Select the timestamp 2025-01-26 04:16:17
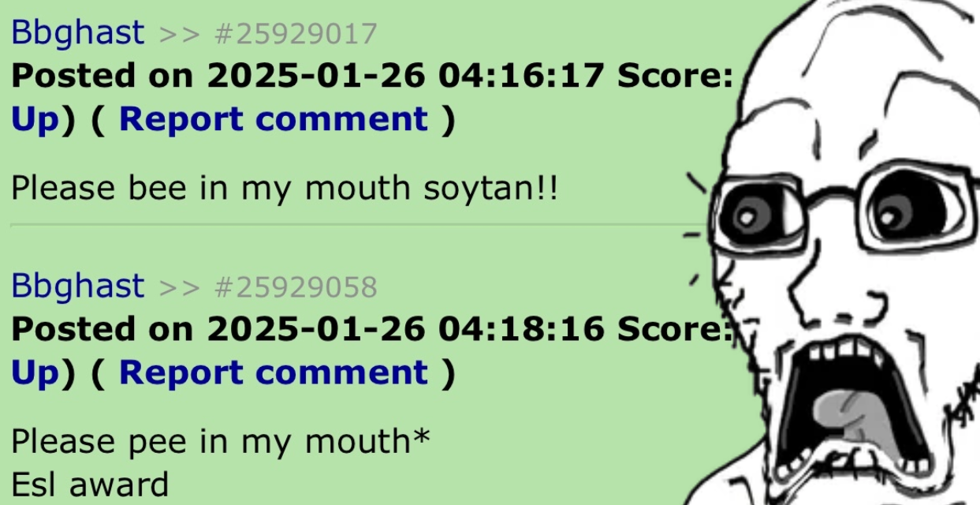Image resolution: width=980 pixels, height=505 pixels. tap(406, 76)
